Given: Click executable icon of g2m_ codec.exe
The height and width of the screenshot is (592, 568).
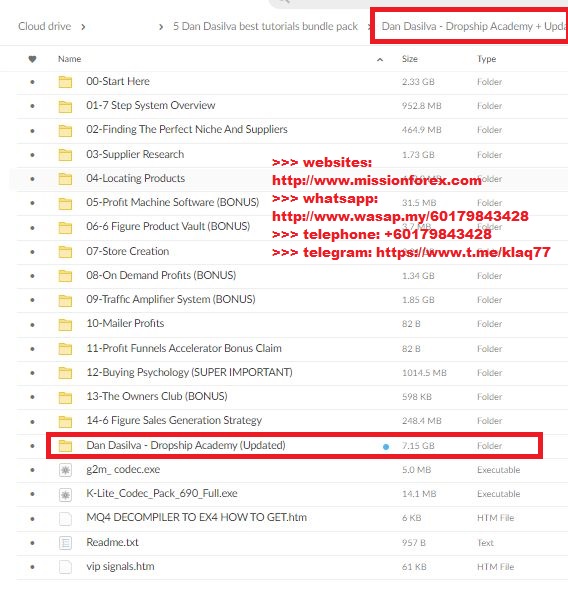Looking at the screenshot, I should click(65, 470).
